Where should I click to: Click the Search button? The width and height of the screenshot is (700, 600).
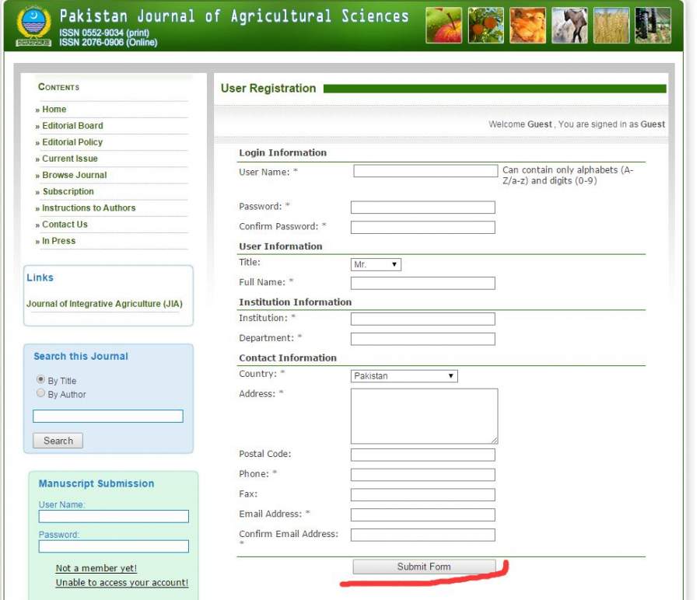tap(58, 441)
